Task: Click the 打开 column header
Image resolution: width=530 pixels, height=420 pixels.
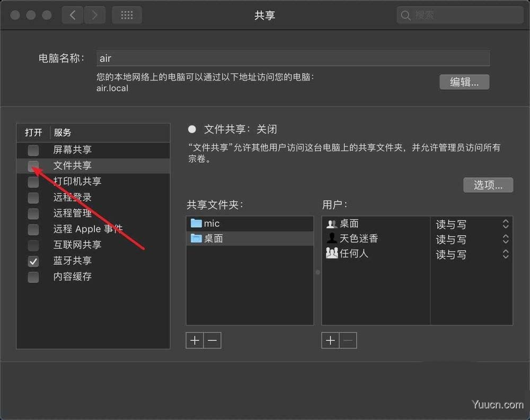Action: point(33,132)
